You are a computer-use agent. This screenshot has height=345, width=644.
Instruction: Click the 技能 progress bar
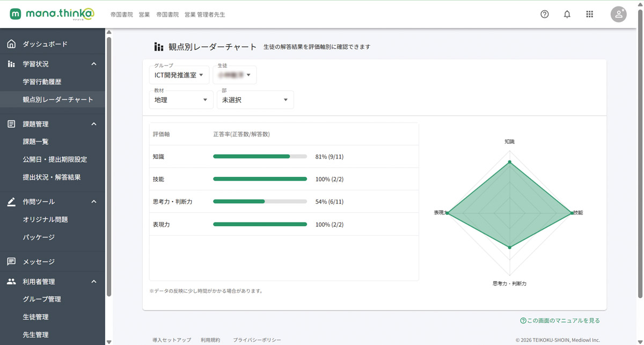click(x=260, y=179)
